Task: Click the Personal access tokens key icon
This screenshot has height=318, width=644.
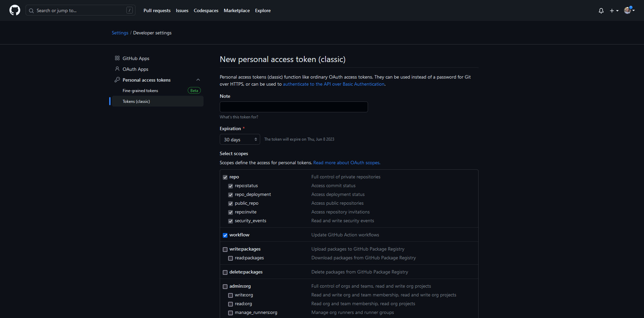Action: point(117,80)
